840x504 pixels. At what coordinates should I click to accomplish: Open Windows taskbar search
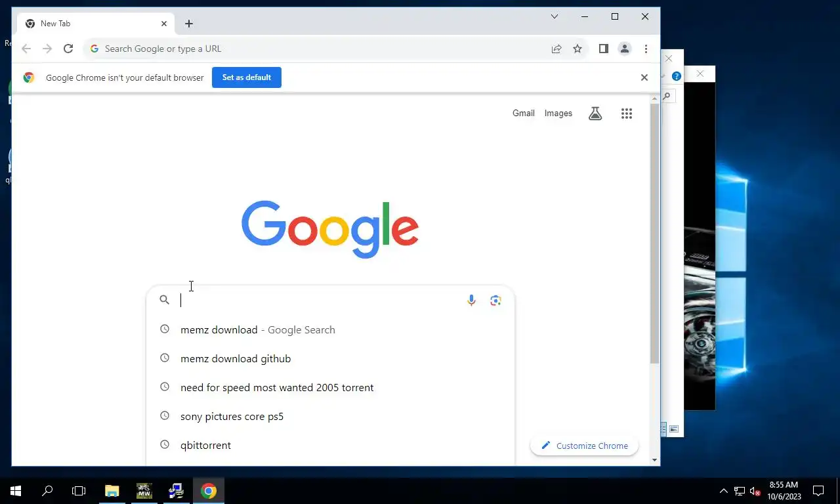click(47, 491)
